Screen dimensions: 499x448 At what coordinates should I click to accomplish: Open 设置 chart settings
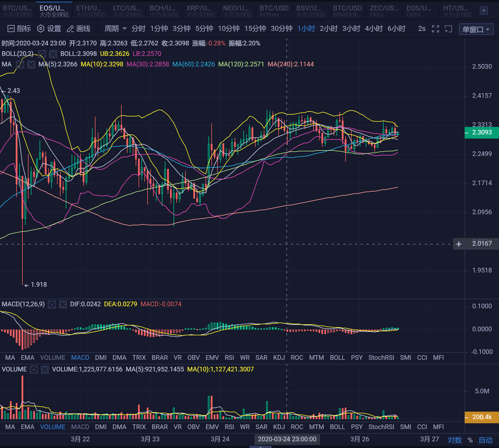pyautogui.click(x=49, y=29)
